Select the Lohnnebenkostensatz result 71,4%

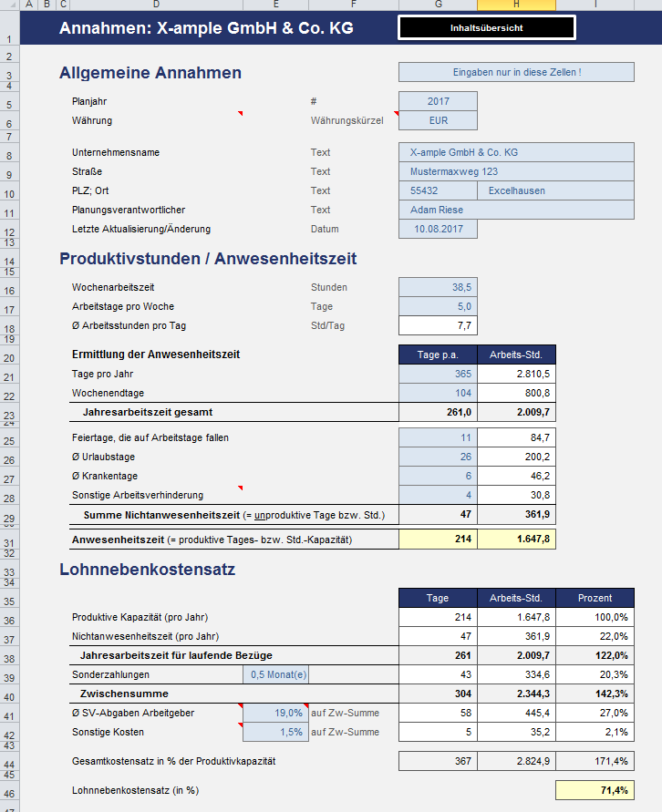pyautogui.click(x=595, y=790)
